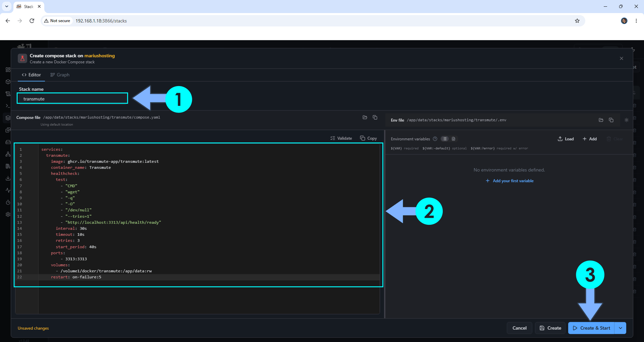Screen dimensions: 644x342
Task: Open Settings gear icon in sidebar
Action: (x=8, y=214)
